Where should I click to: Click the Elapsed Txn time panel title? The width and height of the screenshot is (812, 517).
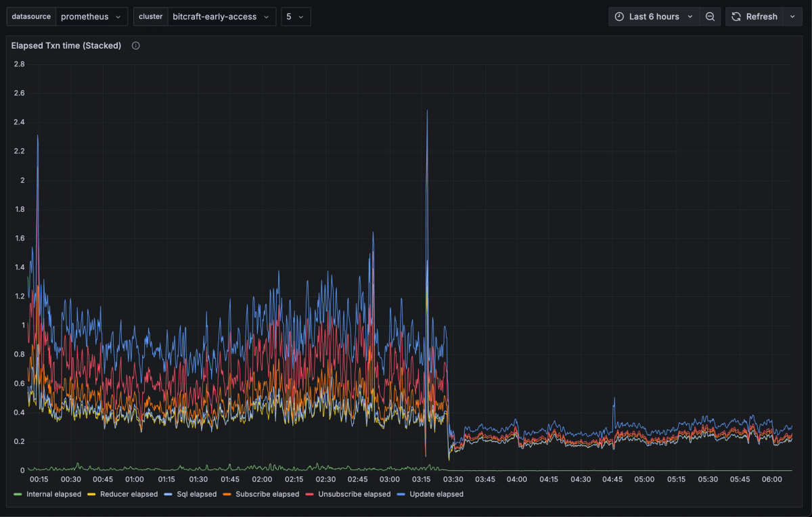coord(66,45)
